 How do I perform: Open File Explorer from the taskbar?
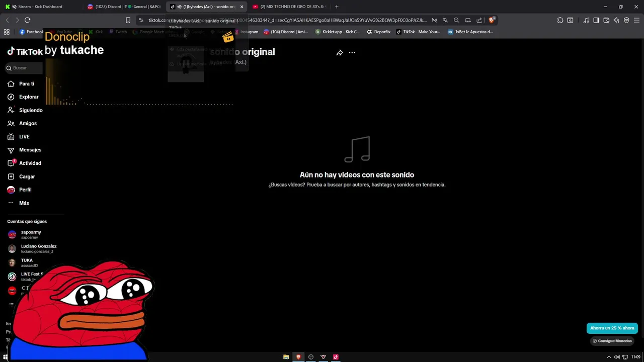click(x=286, y=357)
